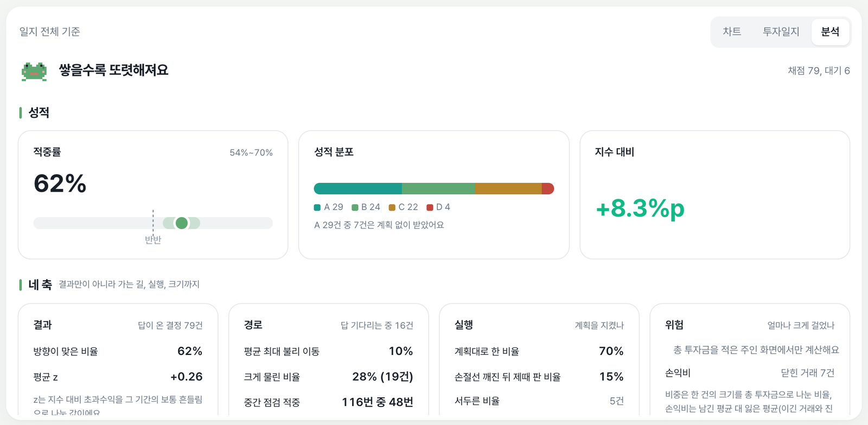Select the 'D 4' legend entry
868x425 pixels.
(438, 207)
